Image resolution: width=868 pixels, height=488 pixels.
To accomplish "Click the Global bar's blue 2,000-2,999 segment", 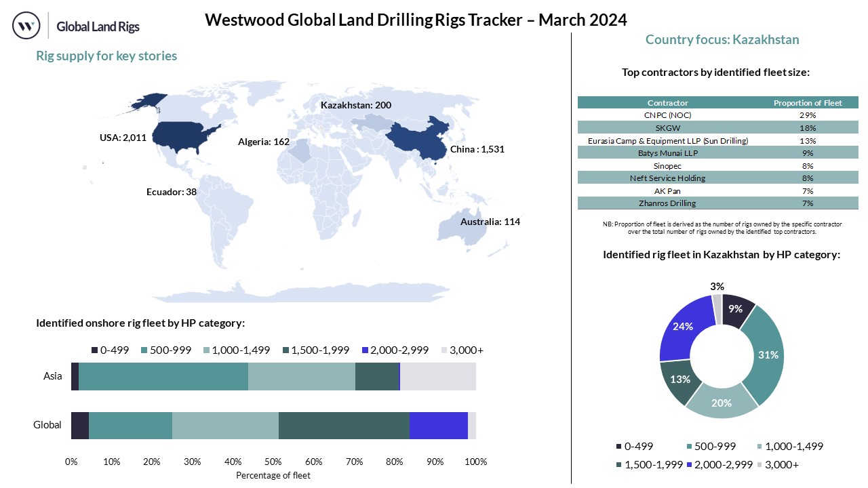I will pyautogui.click(x=438, y=425).
